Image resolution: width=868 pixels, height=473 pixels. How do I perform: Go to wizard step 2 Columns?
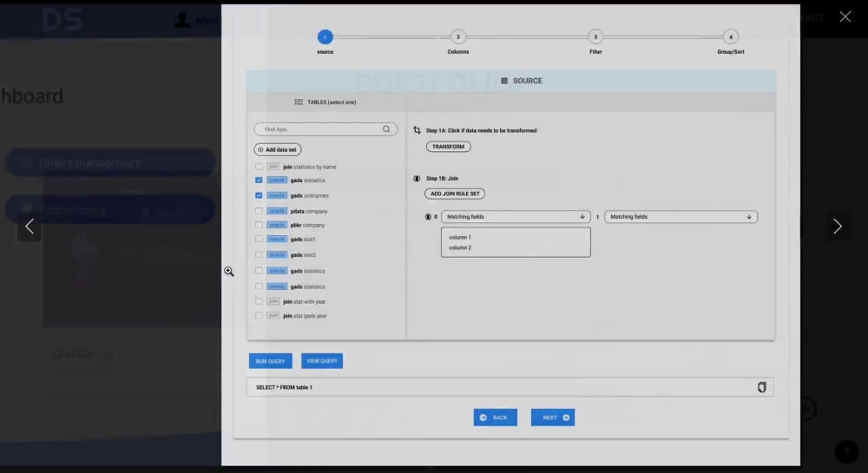[457, 37]
